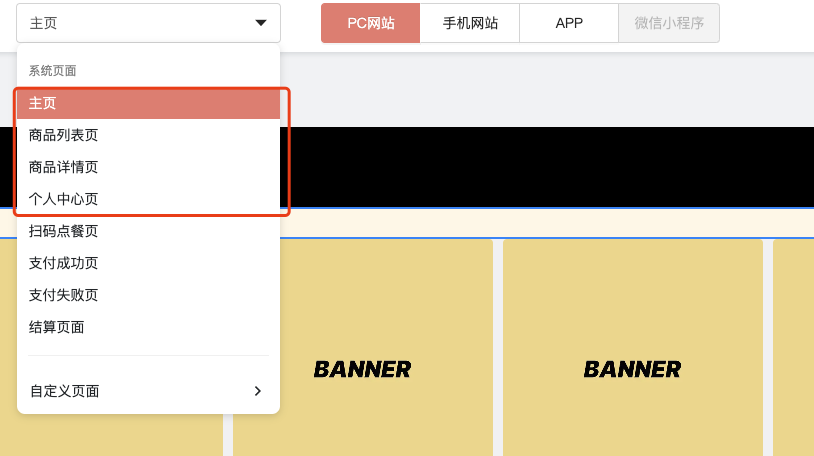Image resolution: width=814 pixels, height=456 pixels.
Task: Click the 系统页面 group label
Action: 52,71
